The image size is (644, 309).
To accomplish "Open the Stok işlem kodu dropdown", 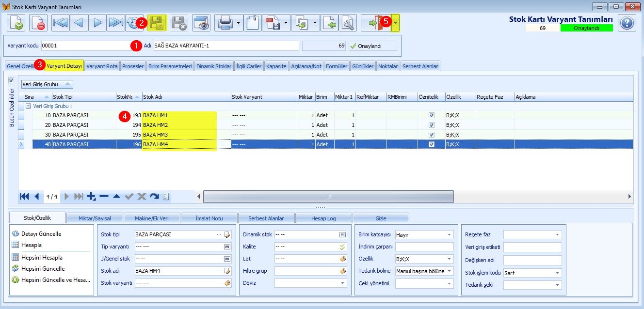I will 558,273.
